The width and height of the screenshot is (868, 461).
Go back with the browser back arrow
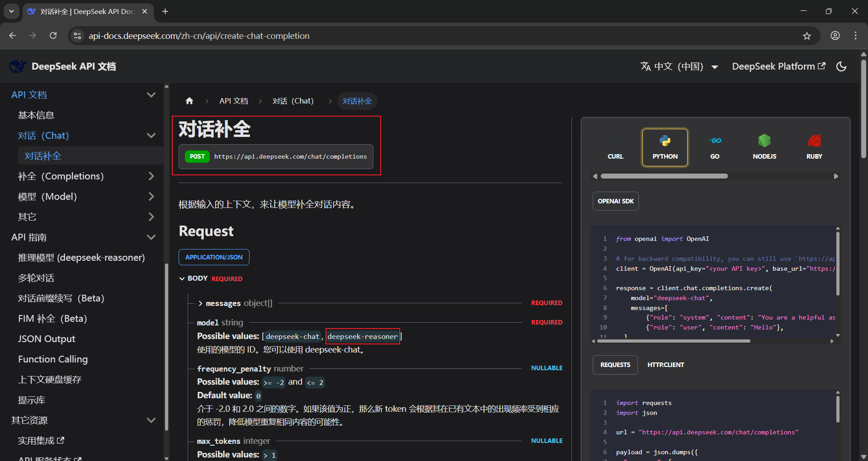point(13,36)
